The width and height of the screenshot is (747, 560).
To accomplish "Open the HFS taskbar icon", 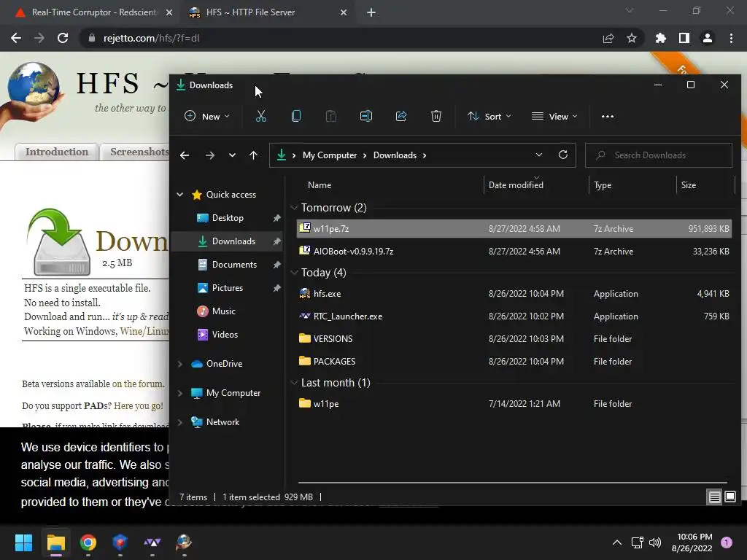I will click(184, 542).
